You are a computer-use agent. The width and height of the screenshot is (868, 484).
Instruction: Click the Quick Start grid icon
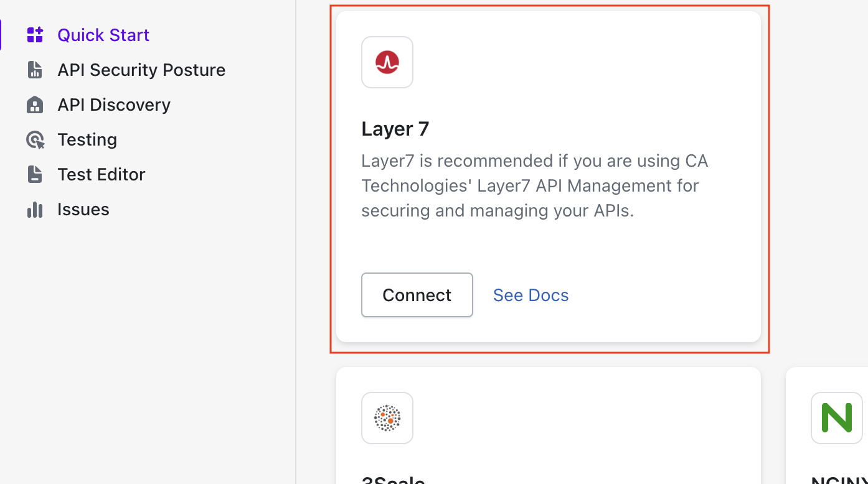pyautogui.click(x=35, y=35)
